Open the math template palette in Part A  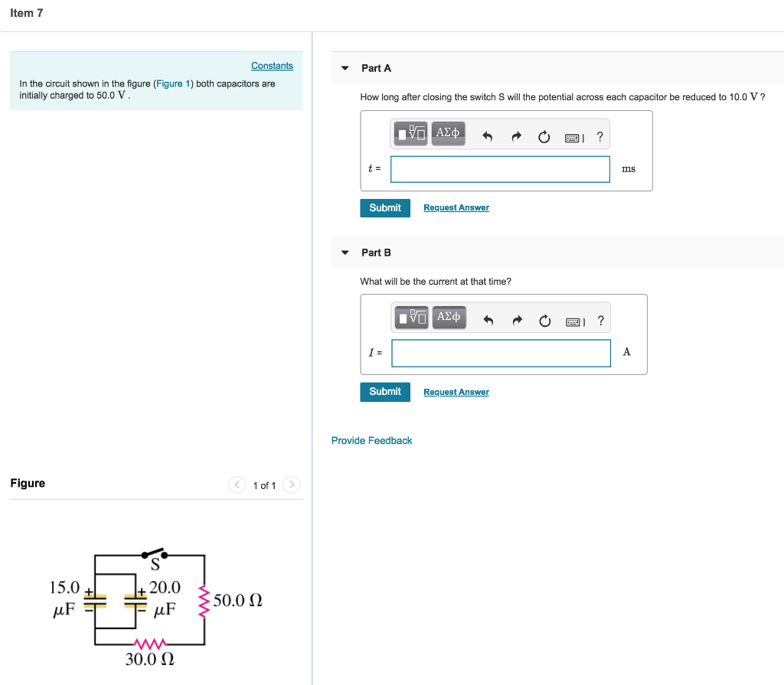click(411, 133)
